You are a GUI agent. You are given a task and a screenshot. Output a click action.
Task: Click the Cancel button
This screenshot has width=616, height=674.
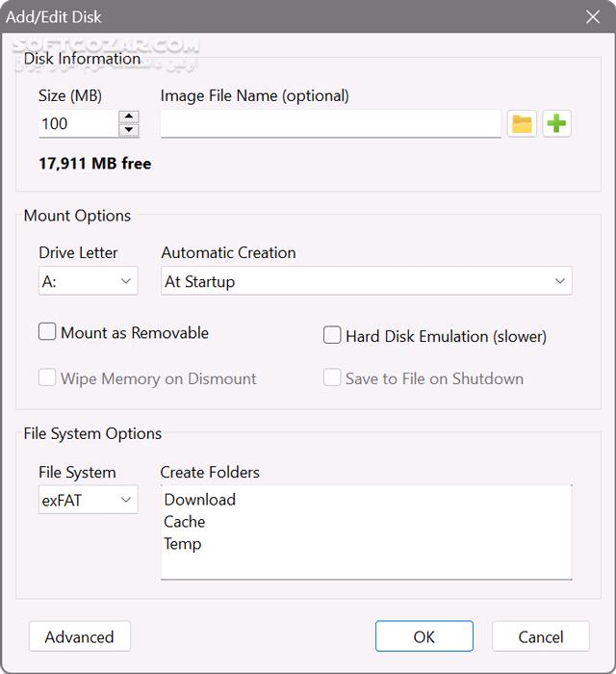coord(541,636)
